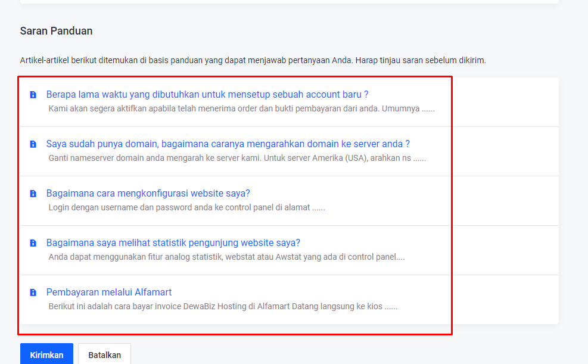Click the document icon beside Alfamart payment article
588x364 pixels.
tap(33, 293)
